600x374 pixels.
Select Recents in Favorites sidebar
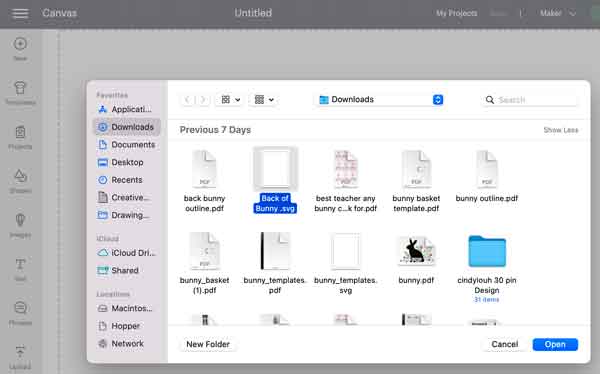[127, 180]
